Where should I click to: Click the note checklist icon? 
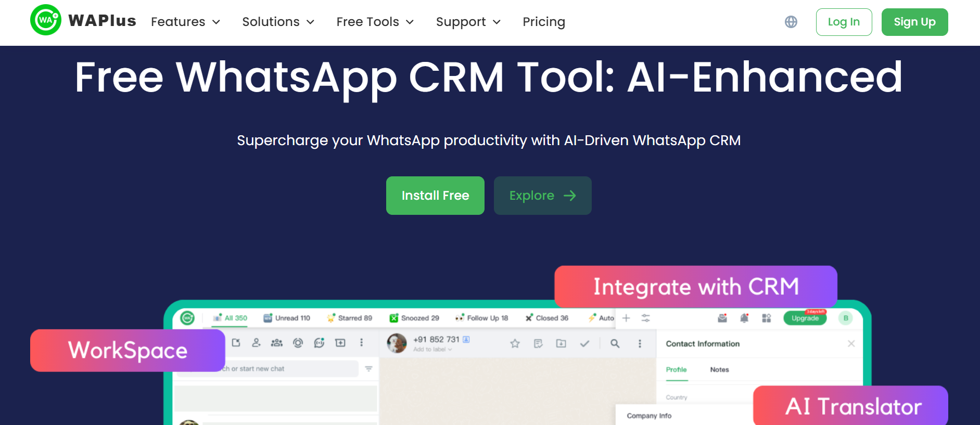click(538, 343)
